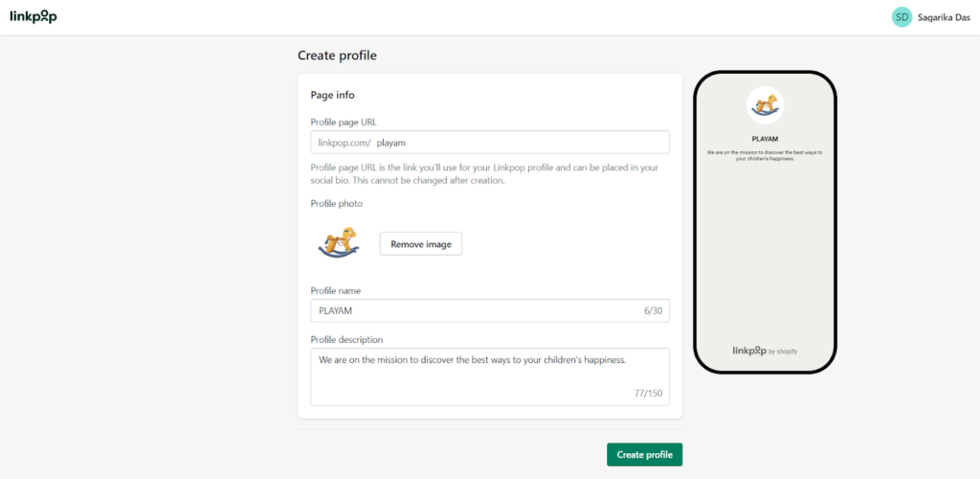Click the Profile photo label
The image size is (980, 479).
(336, 203)
